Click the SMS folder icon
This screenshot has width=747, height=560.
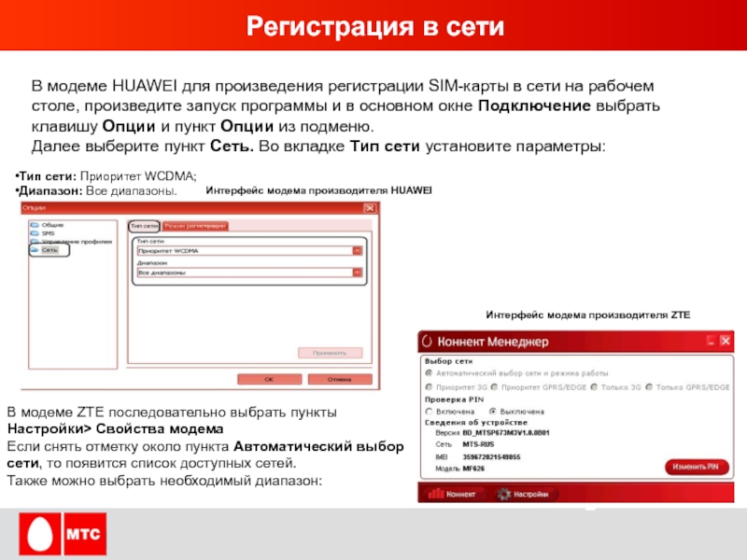click(x=35, y=233)
